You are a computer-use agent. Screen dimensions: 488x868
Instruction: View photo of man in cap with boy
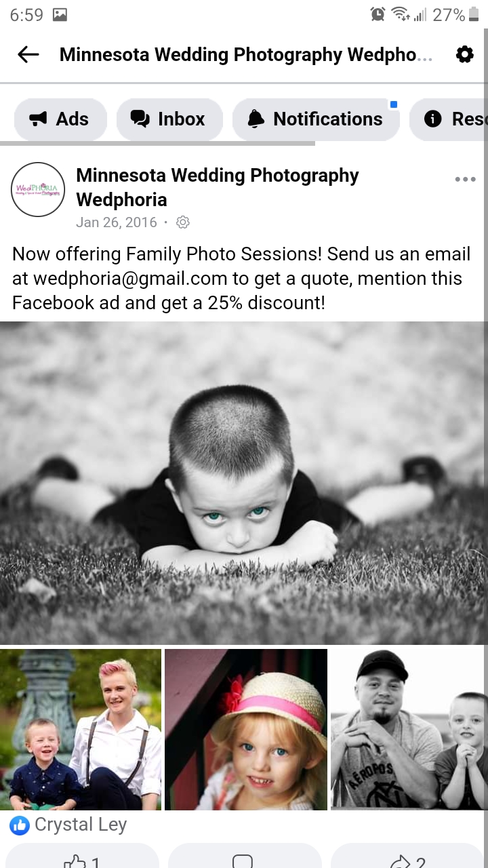pos(409,729)
